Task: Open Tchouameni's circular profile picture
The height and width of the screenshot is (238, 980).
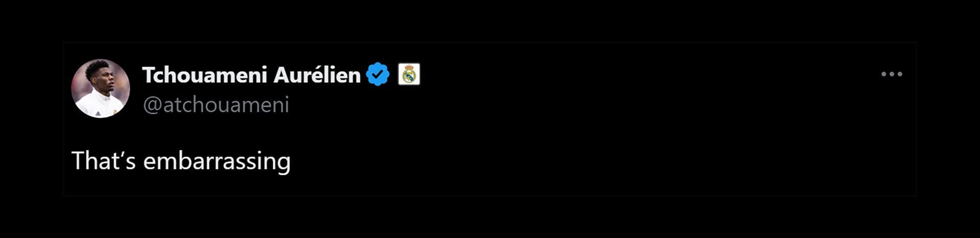Action: point(101,88)
